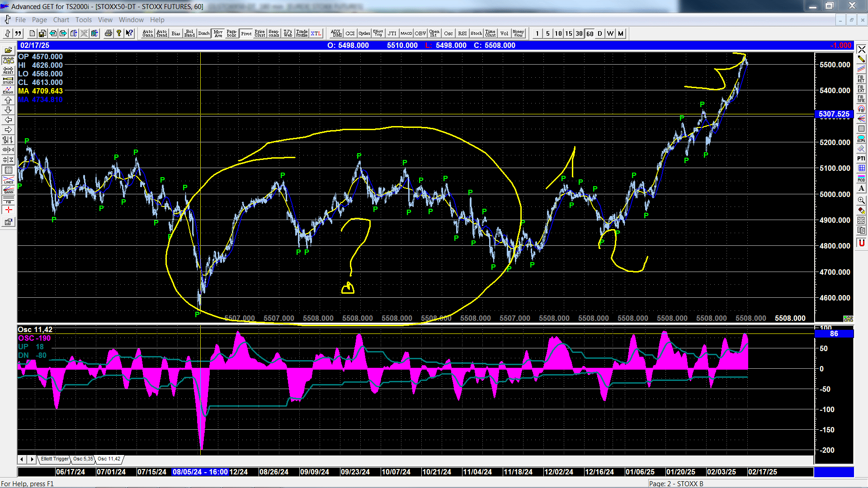Click the Auto Gann study button
This screenshot has width=868, height=488.
(148, 33)
